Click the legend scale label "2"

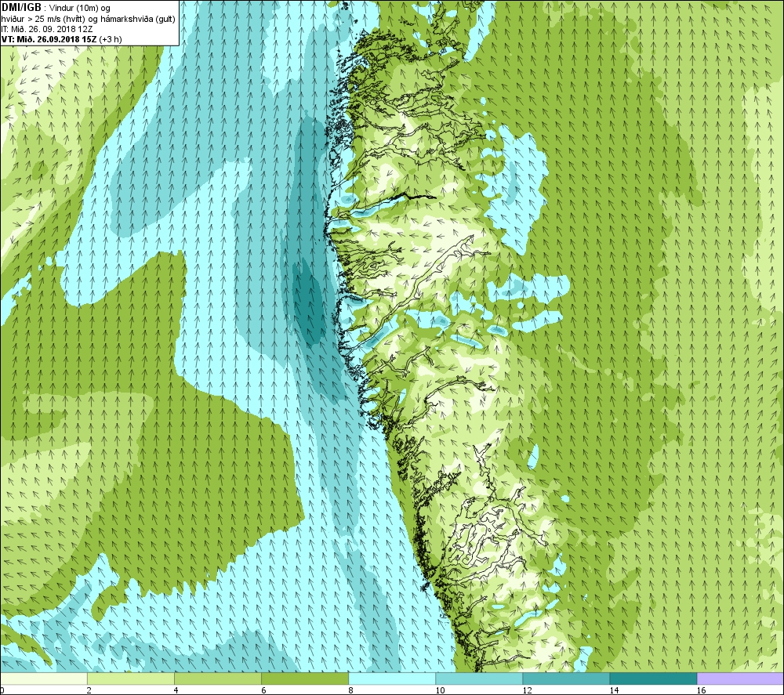click(x=89, y=690)
